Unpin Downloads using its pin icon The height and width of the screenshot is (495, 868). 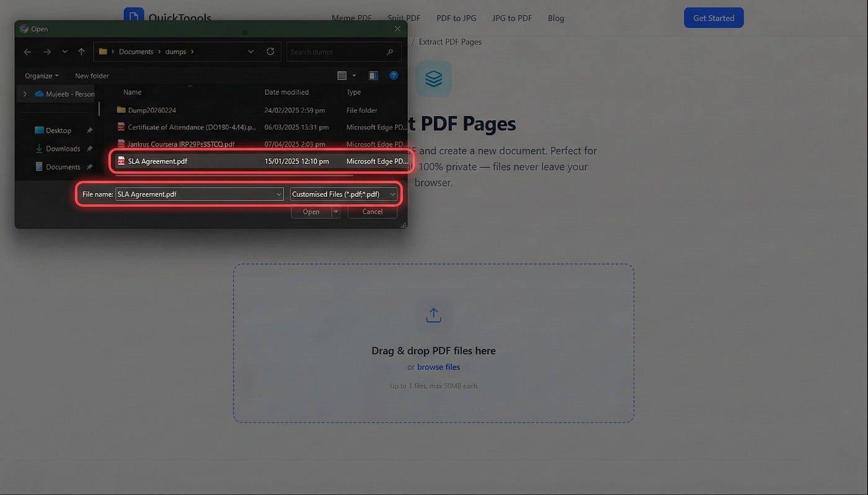point(89,149)
